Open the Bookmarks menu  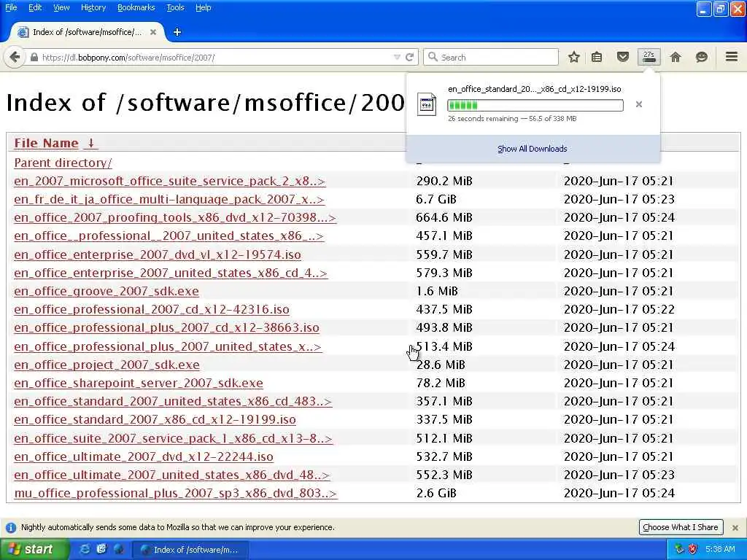[136, 7]
